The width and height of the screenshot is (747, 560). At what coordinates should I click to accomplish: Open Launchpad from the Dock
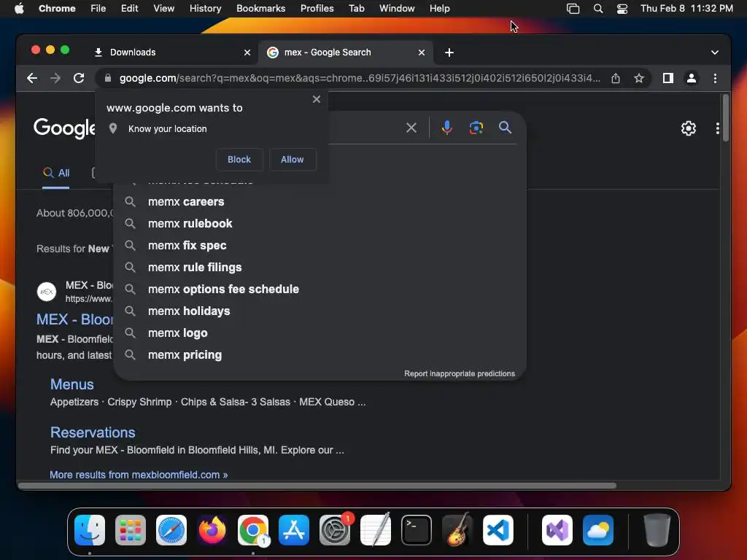coord(131,530)
